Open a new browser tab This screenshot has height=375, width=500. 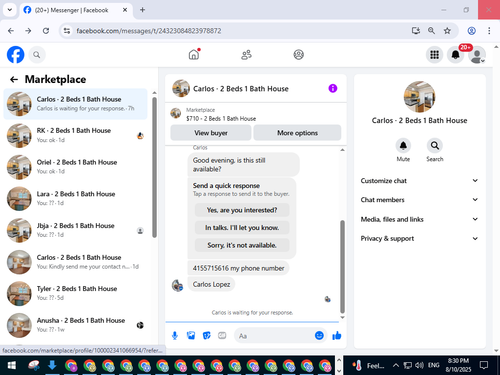142,10
